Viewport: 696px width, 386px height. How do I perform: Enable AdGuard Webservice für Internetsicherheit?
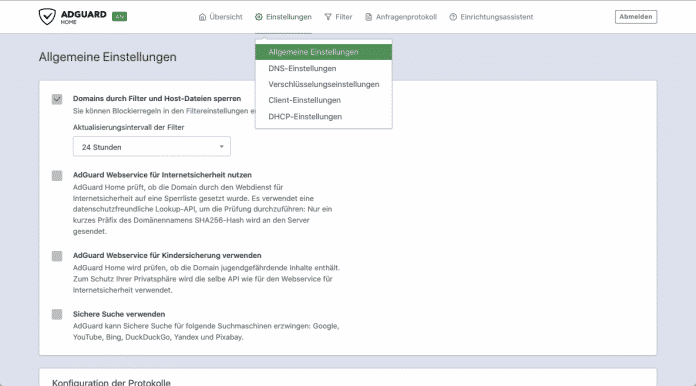coord(57,176)
